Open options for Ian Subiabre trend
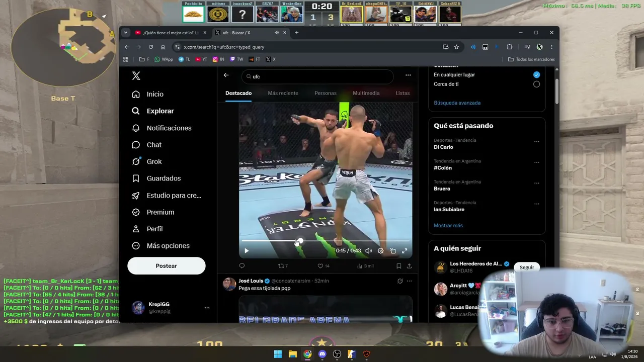This screenshot has height=362, width=644. (536, 204)
